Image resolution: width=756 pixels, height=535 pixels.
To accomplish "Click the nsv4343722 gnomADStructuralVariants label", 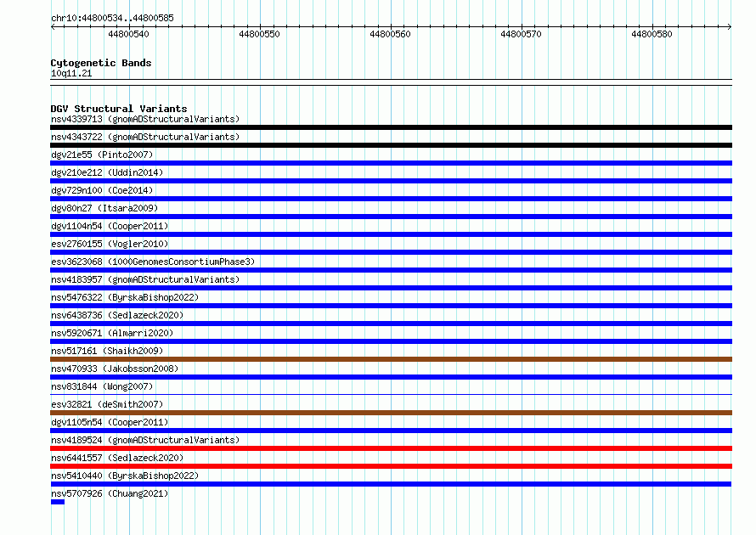I will [x=145, y=137].
